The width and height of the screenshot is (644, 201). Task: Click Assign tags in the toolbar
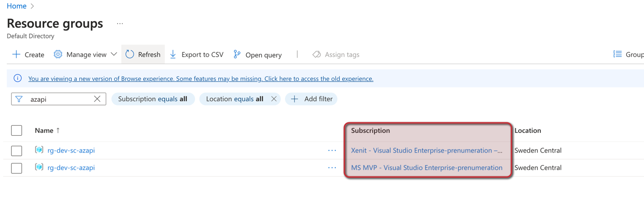click(336, 55)
